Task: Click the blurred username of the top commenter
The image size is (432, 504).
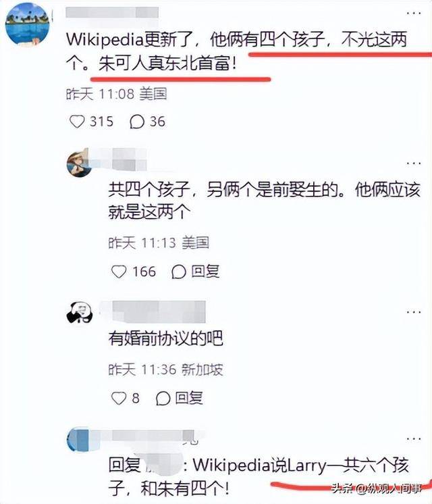Action: pyautogui.click(x=112, y=13)
